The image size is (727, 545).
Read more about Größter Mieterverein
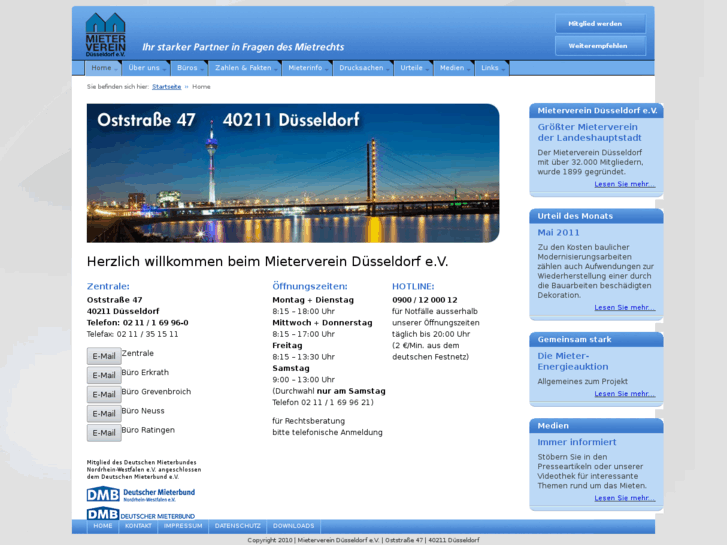click(x=625, y=184)
